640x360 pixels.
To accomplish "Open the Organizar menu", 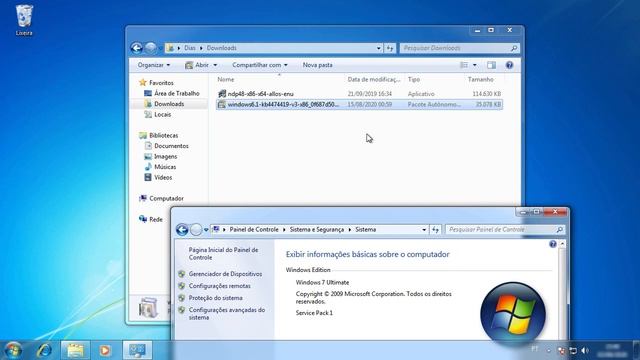I will click(x=154, y=65).
